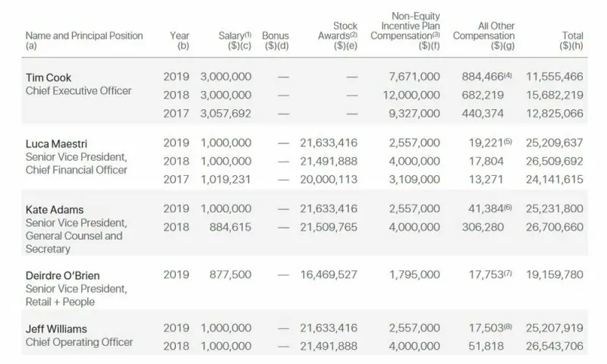Select the value 25,207,919
Screen dimensions: 607x364
coord(555,328)
